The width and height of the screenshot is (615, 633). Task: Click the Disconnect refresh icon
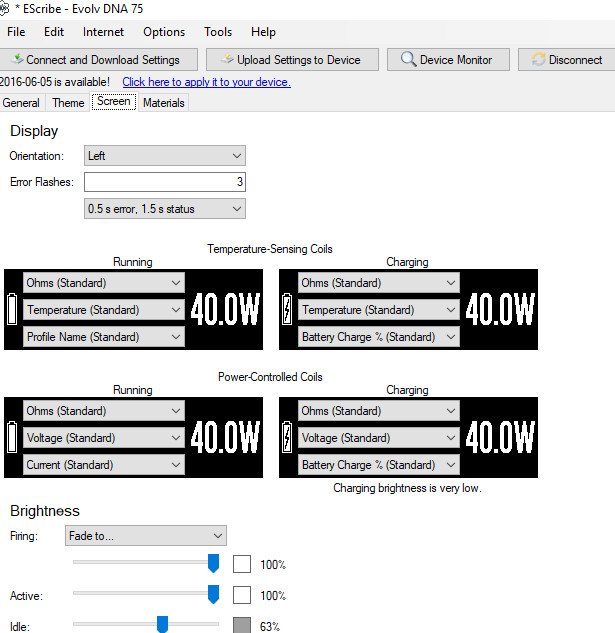coord(539,60)
